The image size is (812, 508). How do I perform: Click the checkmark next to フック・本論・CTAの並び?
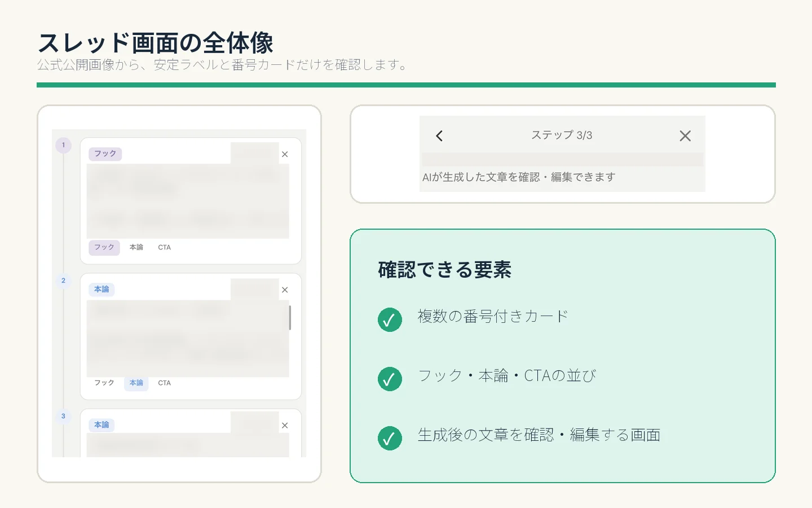[x=390, y=379]
